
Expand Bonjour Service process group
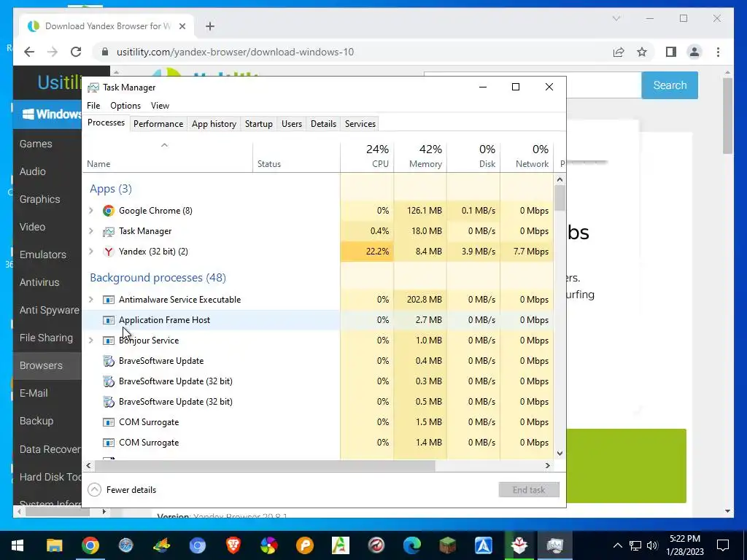click(91, 341)
